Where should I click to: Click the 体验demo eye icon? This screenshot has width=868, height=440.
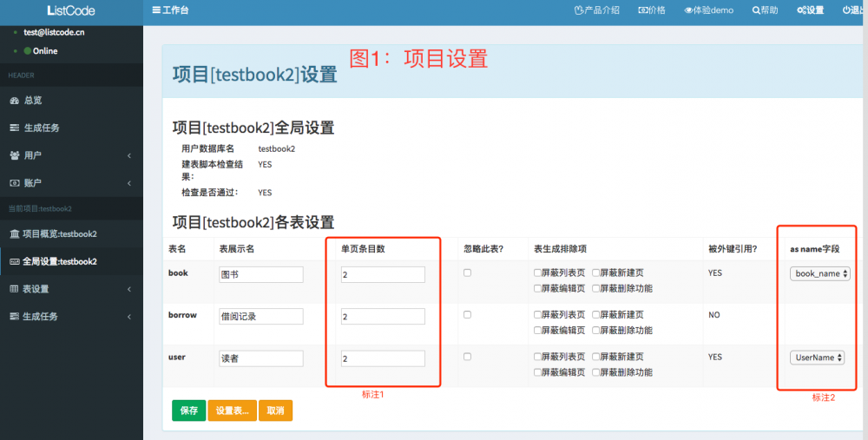pos(688,10)
